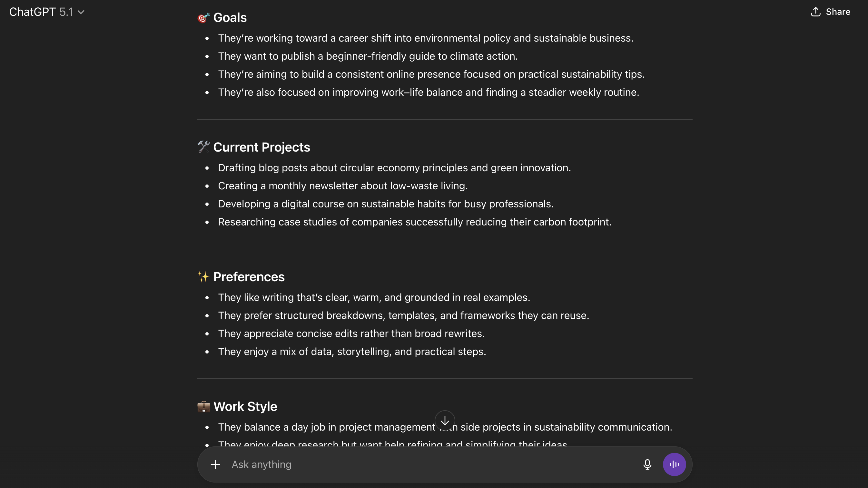Start voice mode with the purple waveform button

coord(674,464)
